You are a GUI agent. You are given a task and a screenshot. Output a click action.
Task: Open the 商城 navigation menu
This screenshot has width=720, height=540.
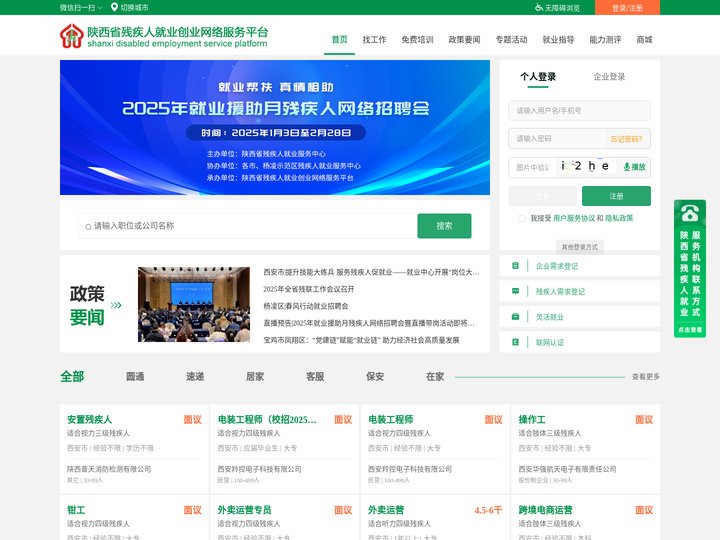coord(644,40)
